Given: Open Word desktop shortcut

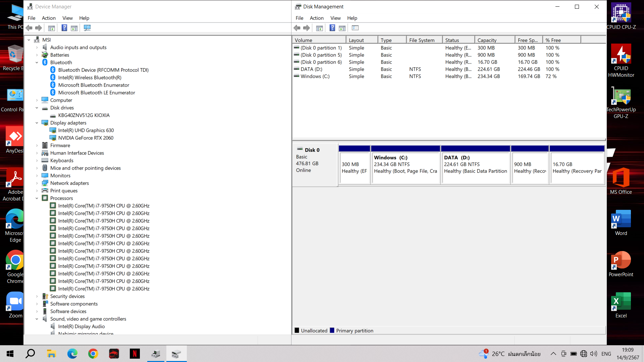Looking at the screenshot, I should (x=621, y=223).
